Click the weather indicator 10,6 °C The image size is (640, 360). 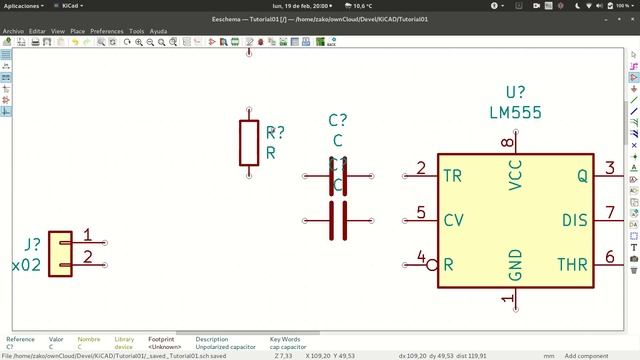(358, 6)
